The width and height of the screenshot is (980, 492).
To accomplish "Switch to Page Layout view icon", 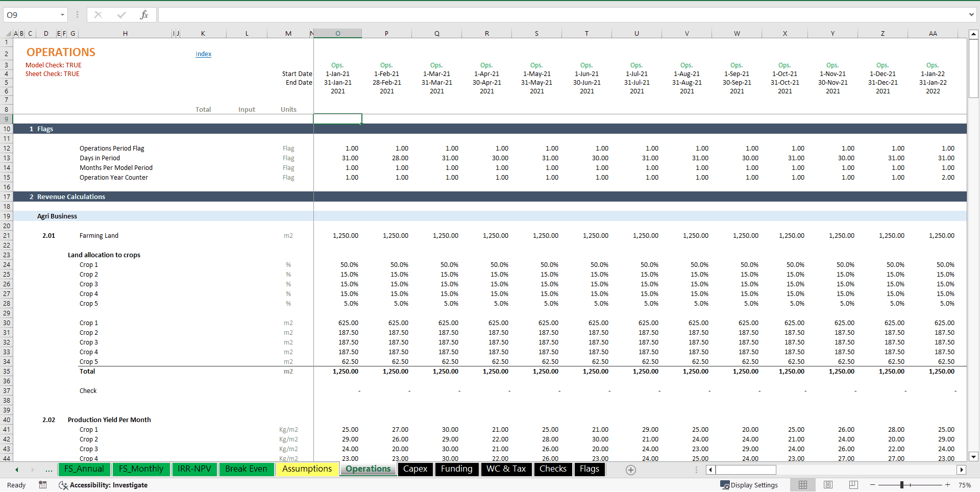I will [x=827, y=485].
